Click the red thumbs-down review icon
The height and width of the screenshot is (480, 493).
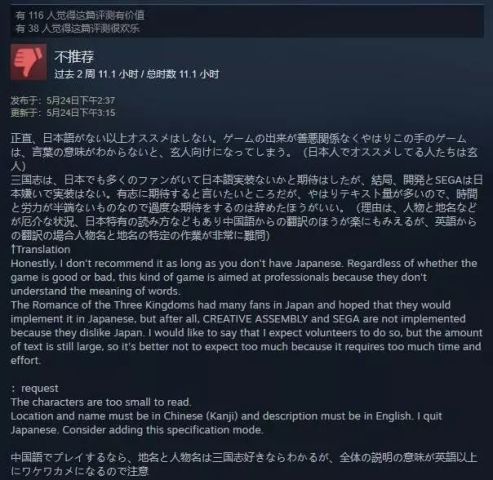(29, 62)
